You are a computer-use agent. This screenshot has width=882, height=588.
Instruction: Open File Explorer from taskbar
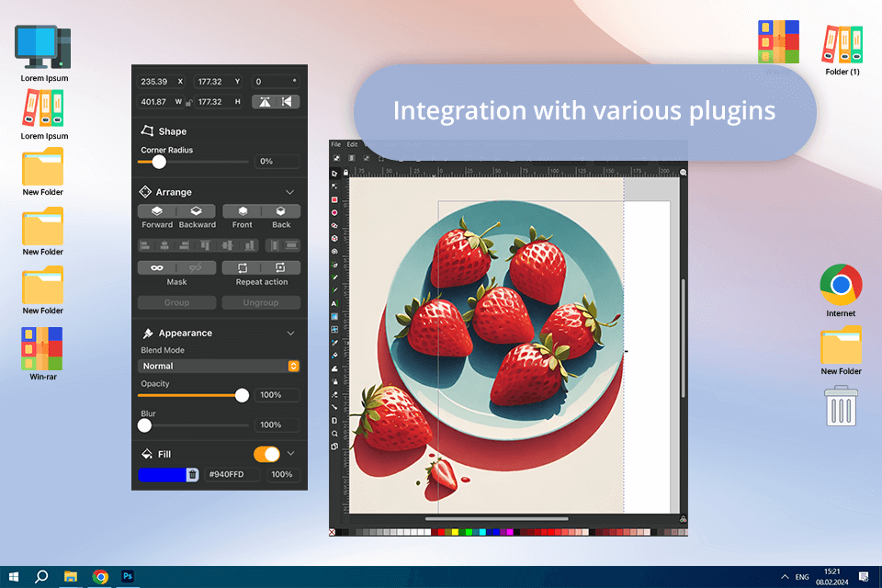pos(71,577)
